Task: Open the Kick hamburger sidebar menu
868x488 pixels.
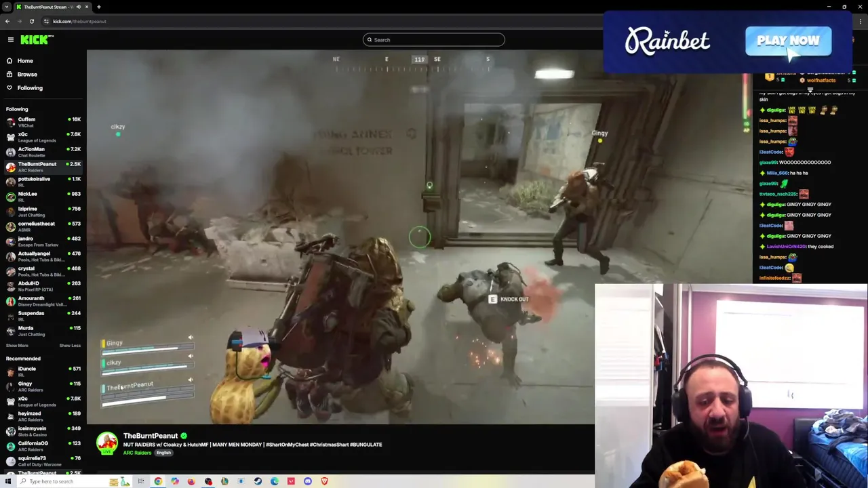Action: click(x=11, y=40)
